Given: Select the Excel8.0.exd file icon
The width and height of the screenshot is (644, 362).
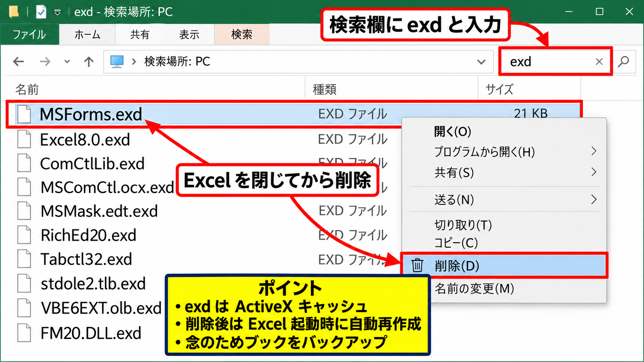Looking at the screenshot, I should pos(24,139).
